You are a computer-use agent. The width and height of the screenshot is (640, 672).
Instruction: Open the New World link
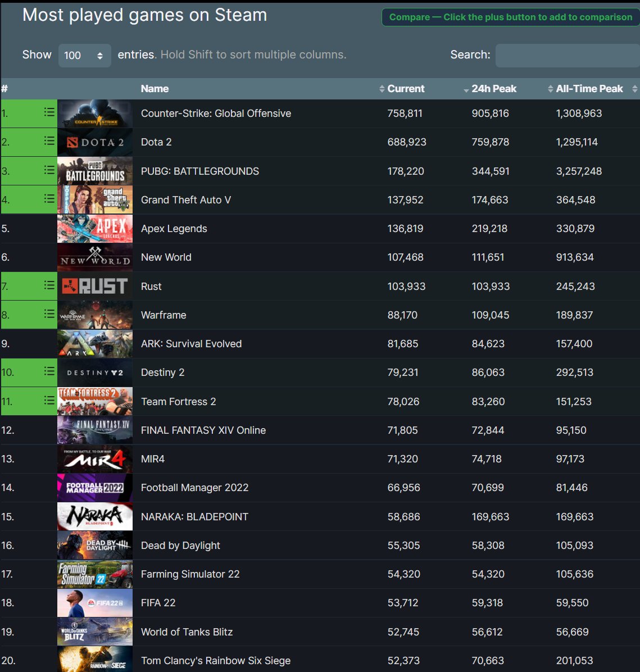tap(166, 257)
